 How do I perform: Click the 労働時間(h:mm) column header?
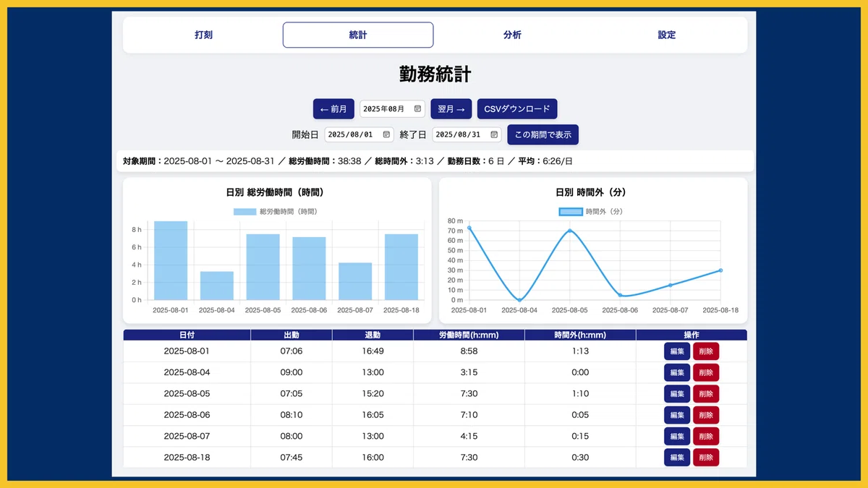pyautogui.click(x=469, y=335)
